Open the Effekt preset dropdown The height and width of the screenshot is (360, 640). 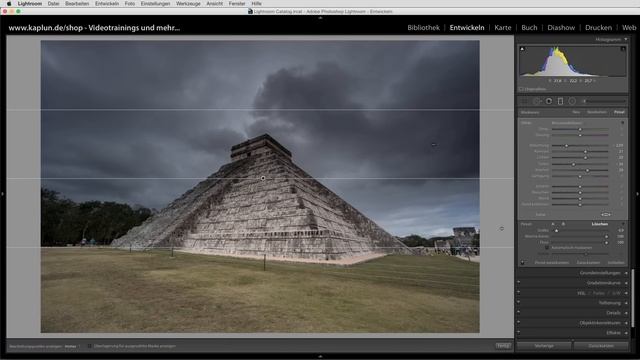(567, 123)
